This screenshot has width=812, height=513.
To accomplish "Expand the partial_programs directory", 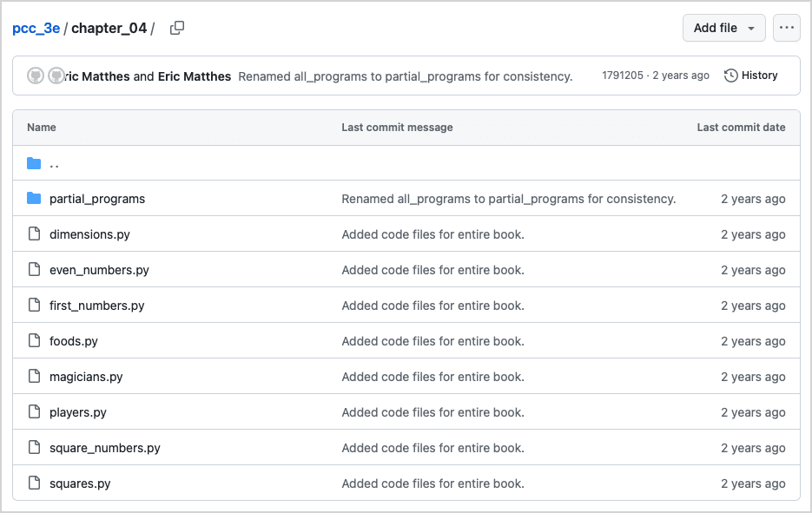I will [x=97, y=198].
